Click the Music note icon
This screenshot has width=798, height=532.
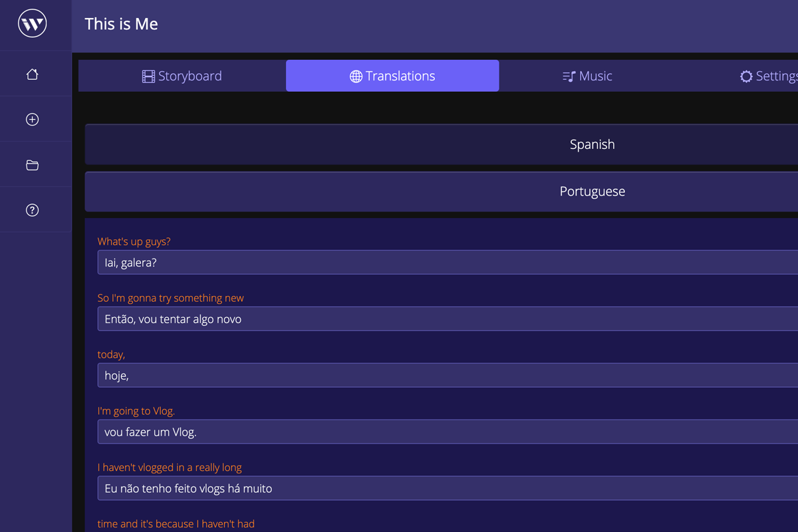[569, 76]
